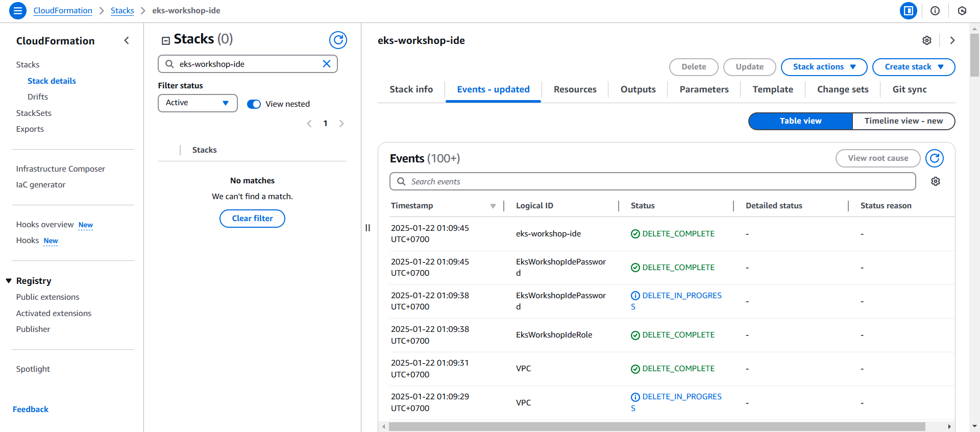Open the Parameters tab

[x=704, y=89]
